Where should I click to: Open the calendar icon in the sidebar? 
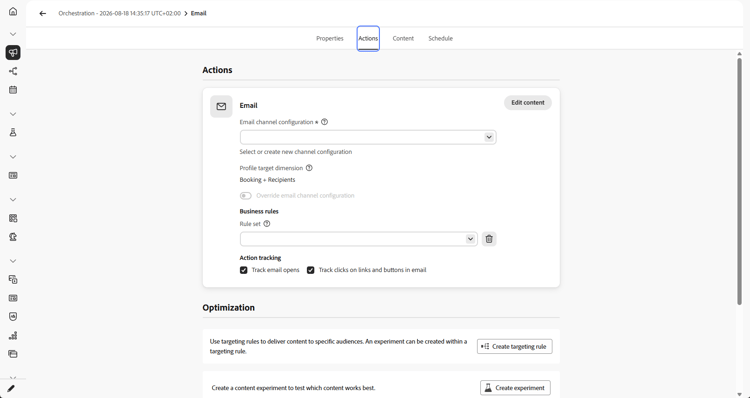[x=13, y=89]
